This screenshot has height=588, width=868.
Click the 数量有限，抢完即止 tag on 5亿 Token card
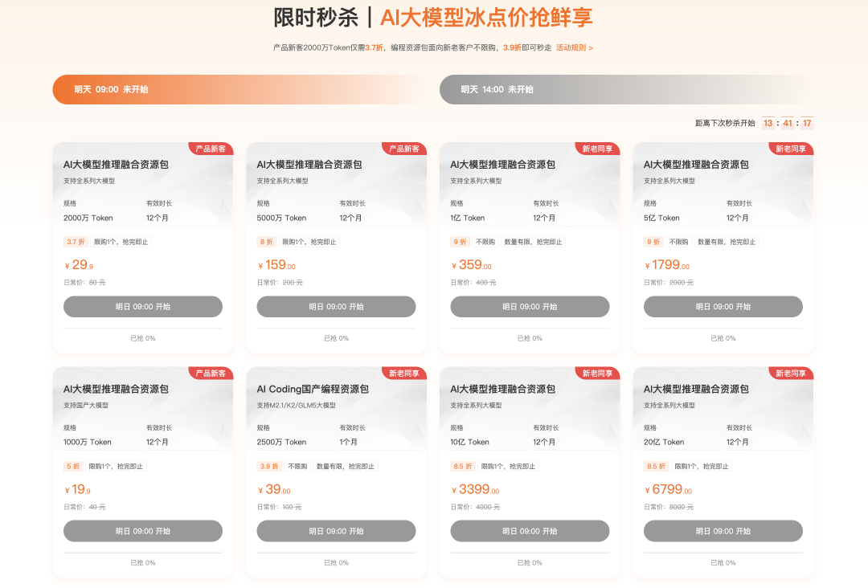[727, 242]
